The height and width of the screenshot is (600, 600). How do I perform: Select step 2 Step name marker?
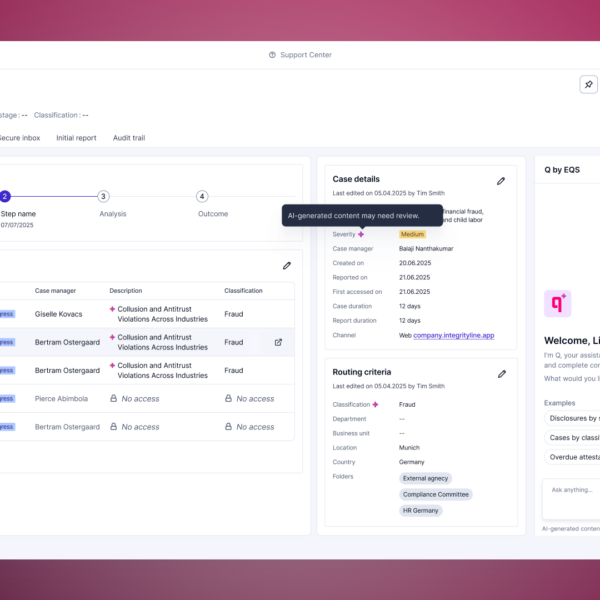point(5,196)
